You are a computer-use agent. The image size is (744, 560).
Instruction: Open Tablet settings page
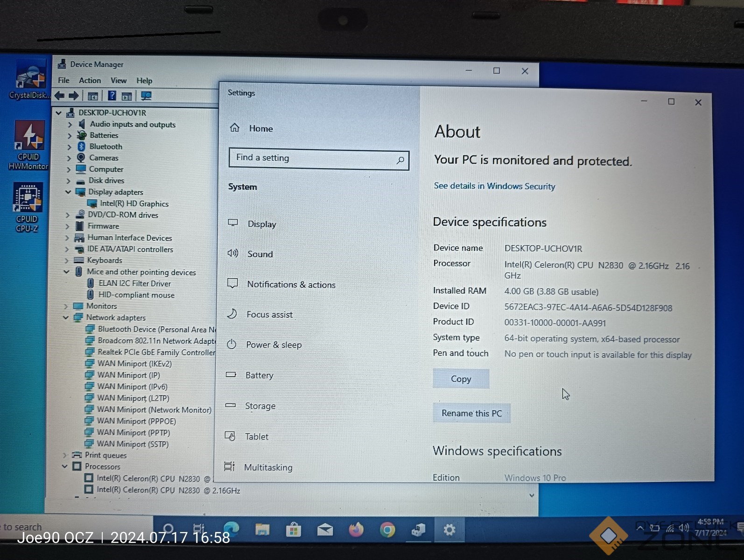[x=247, y=436]
